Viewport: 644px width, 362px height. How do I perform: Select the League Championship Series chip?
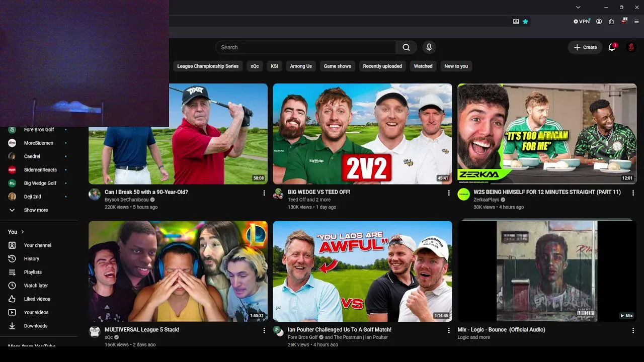click(208, 66)
